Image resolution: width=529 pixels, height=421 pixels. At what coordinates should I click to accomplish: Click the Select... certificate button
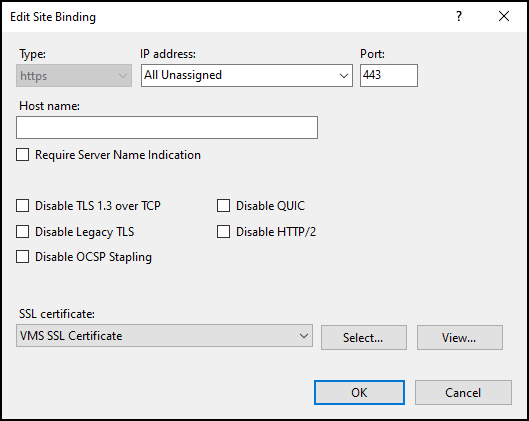tap(364, 337)
